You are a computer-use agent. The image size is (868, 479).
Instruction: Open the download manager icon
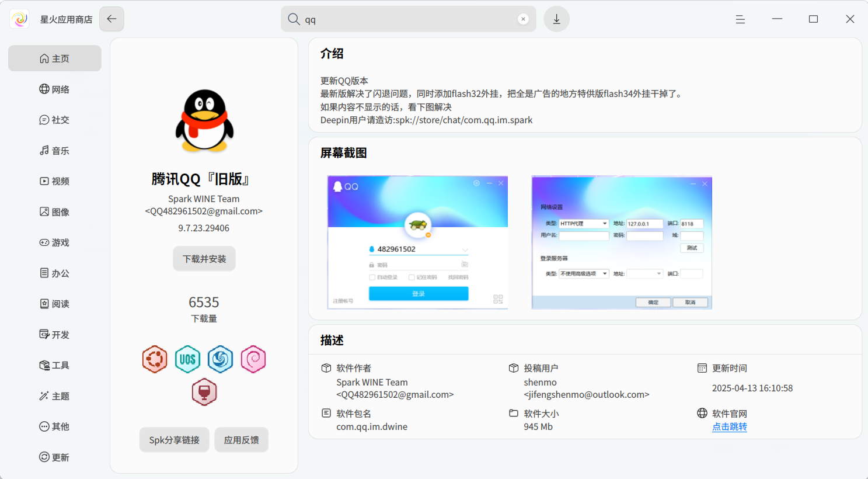pos(556,19)
